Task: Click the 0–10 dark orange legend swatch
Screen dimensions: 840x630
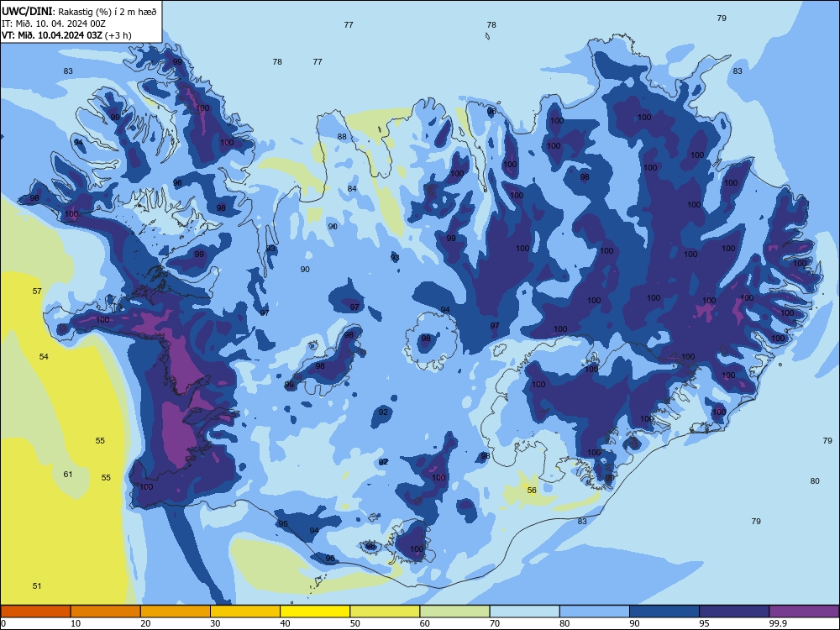Action: 35,612
